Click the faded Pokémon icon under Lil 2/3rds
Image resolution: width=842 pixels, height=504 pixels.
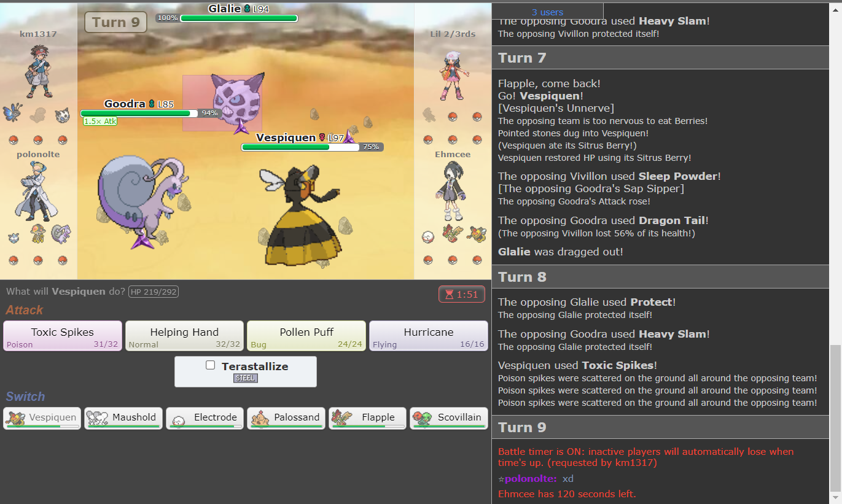click(429, 115)
